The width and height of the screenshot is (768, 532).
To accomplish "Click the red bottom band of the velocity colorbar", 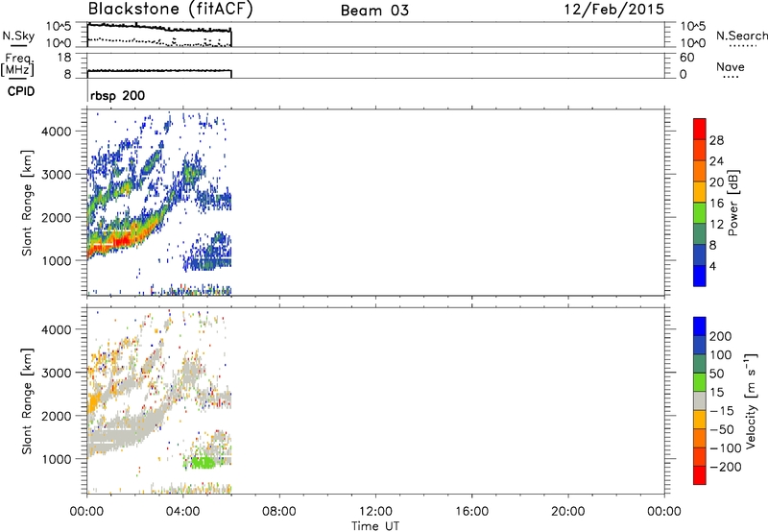I will (700, 475).
